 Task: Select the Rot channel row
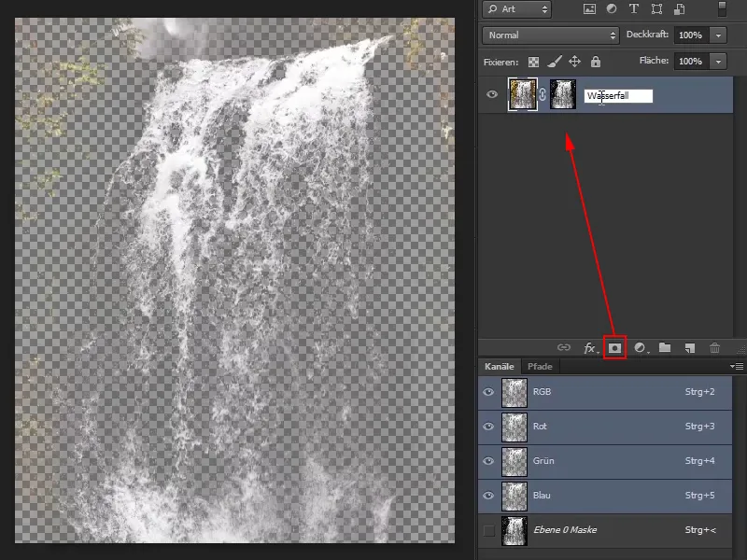point(605,427)
